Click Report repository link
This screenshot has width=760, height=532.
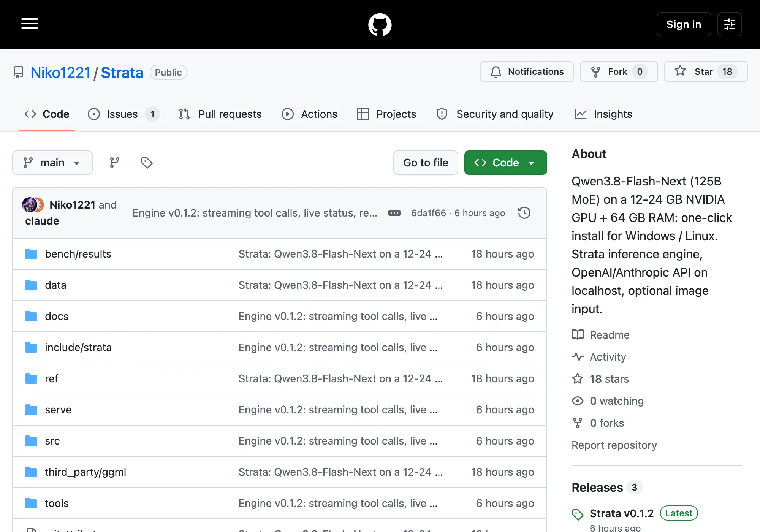[614, 445]
